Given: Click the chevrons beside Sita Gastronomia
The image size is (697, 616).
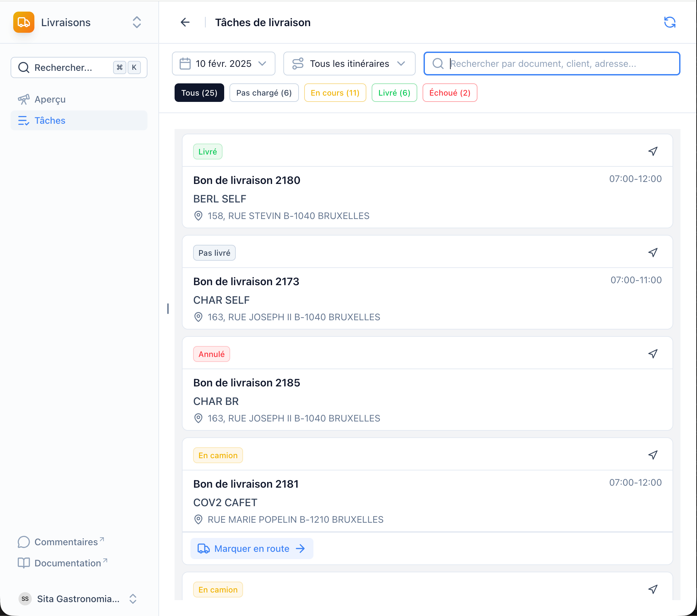Looking at the screenshot, I should (x=133, y=598).
